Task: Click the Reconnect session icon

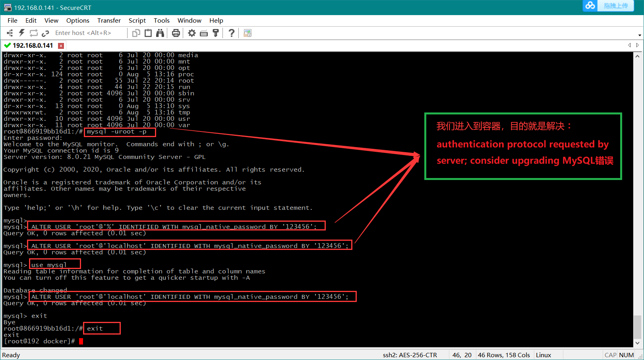Action: coord(34,33)
